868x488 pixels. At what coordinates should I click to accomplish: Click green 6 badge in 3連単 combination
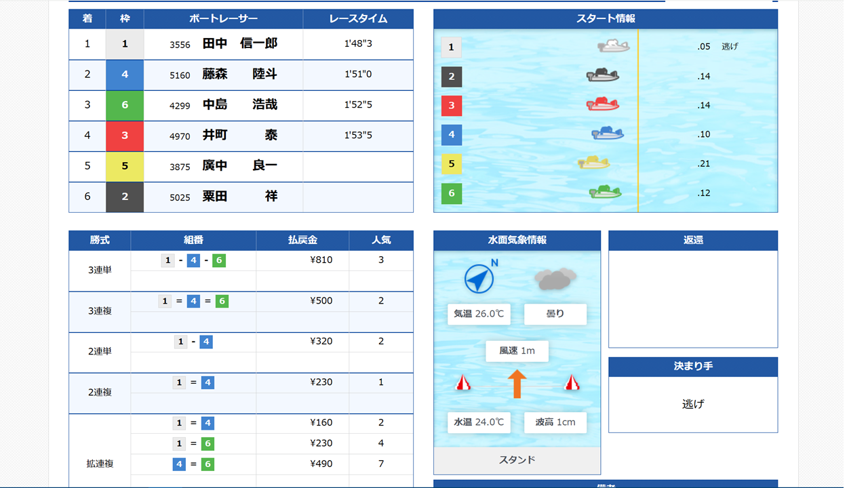[219, 260]
